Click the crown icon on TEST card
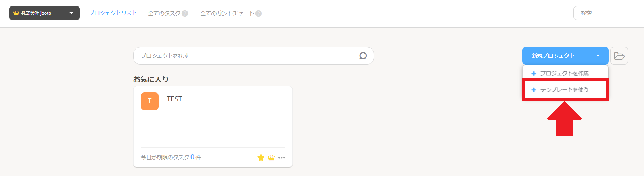The image size is (644, 176). (x=271, y=157)
